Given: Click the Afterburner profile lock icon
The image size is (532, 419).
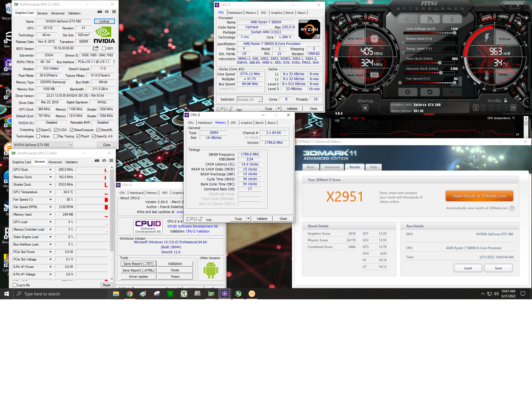Looking at the screenshot, I should (506, 100).
